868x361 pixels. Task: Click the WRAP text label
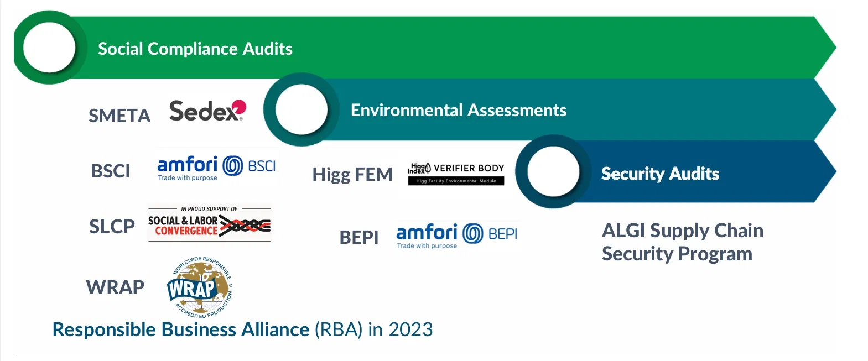coord(115,287)
